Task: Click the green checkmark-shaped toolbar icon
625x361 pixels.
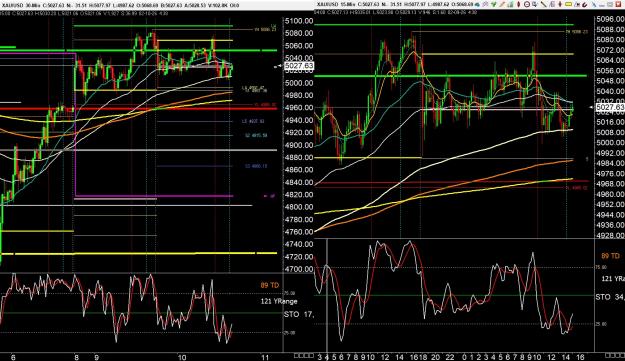Action: pos(493,4)
